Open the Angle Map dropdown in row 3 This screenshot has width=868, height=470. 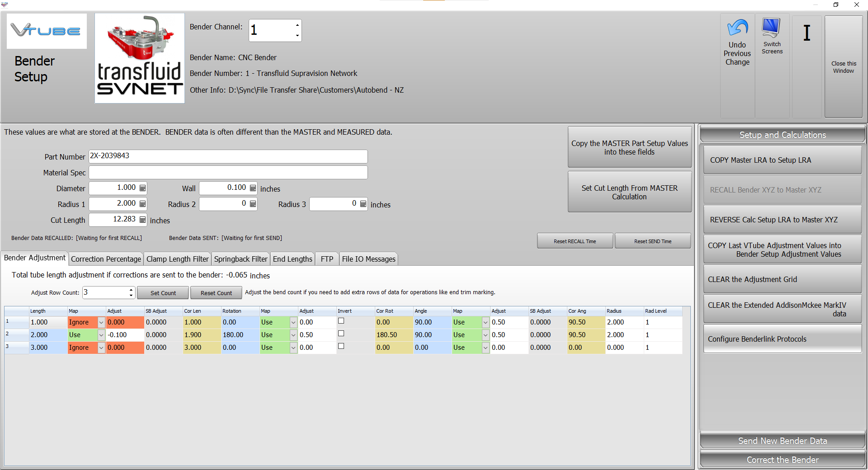click(x=486, y=348)
